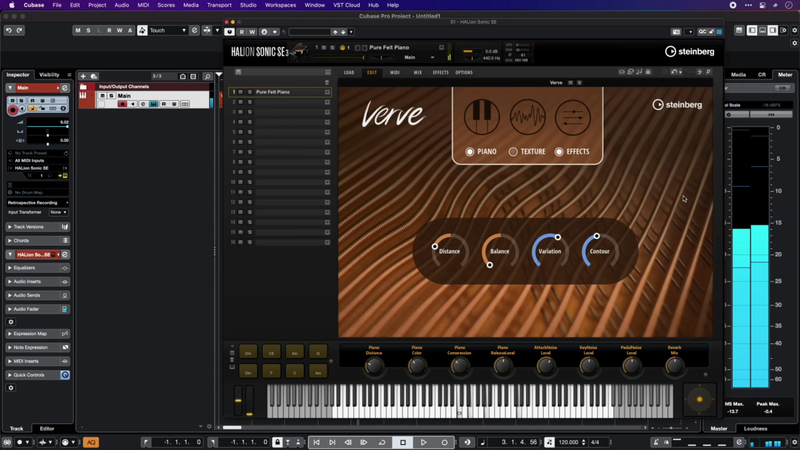
Task: Click the F chord pad
Action: (271, 372)
